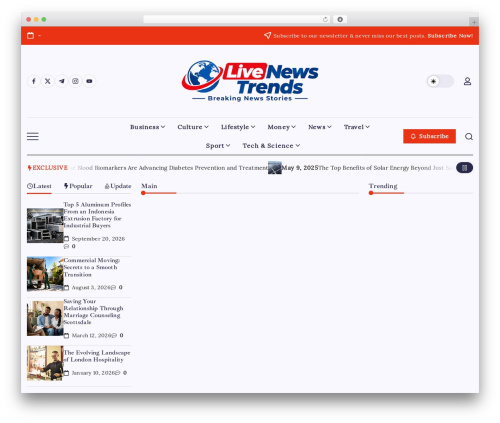Viewport: 500px width, 423px height.
Task: Click comment count under aluminum profiles article
Action: (x=70, y=246)
